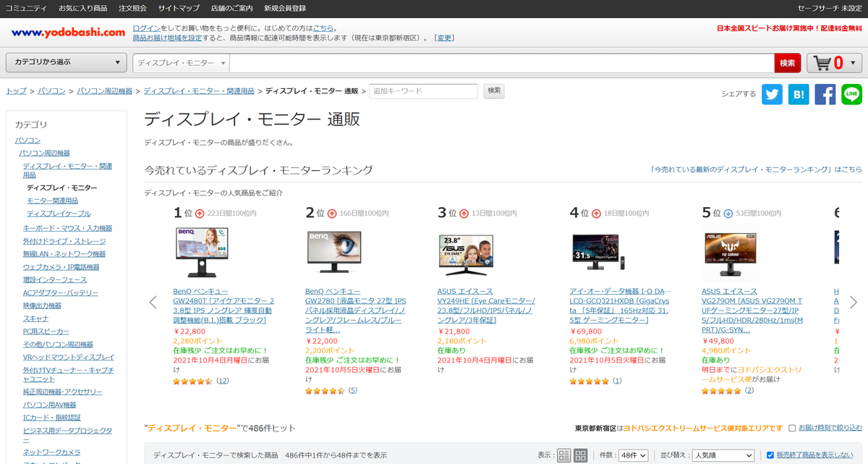The height and width of the screenshot is (464, 868).
Task: Click the ログイン link
Action: (x=145, y=28)
